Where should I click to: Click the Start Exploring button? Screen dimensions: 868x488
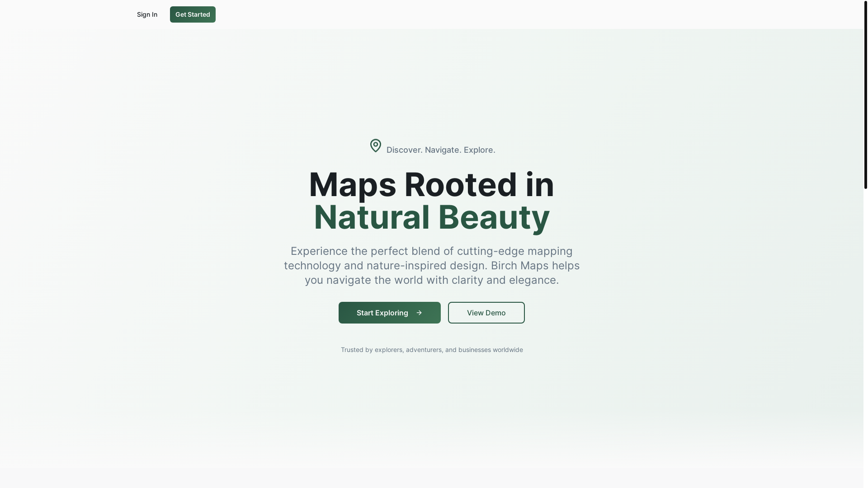390,313
